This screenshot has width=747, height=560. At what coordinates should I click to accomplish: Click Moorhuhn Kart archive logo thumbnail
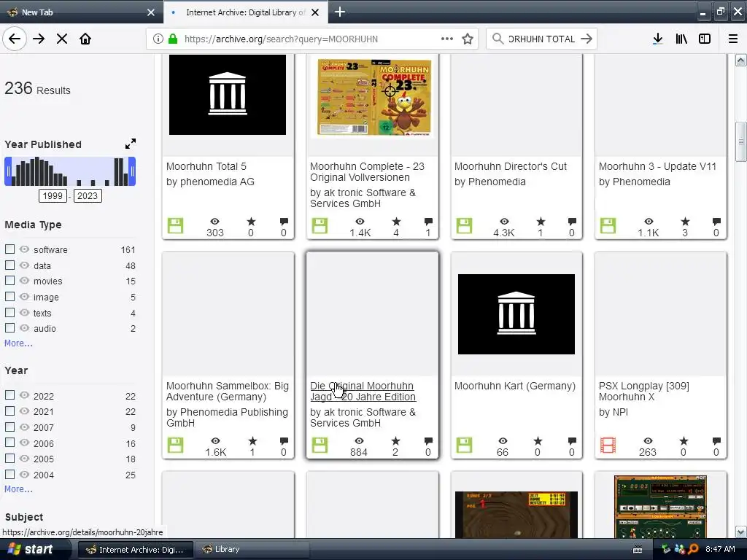516,314
